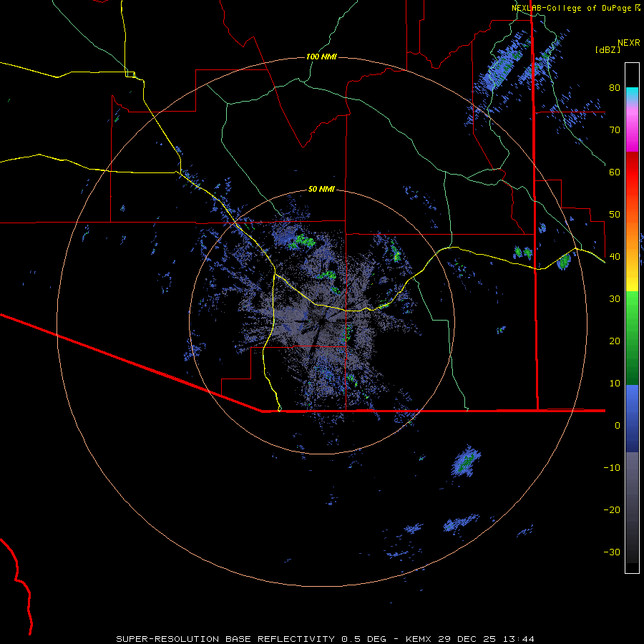The image size is (644, 644).
Task: Click the "[dBZ]" units label
Action: click(608, 49)
